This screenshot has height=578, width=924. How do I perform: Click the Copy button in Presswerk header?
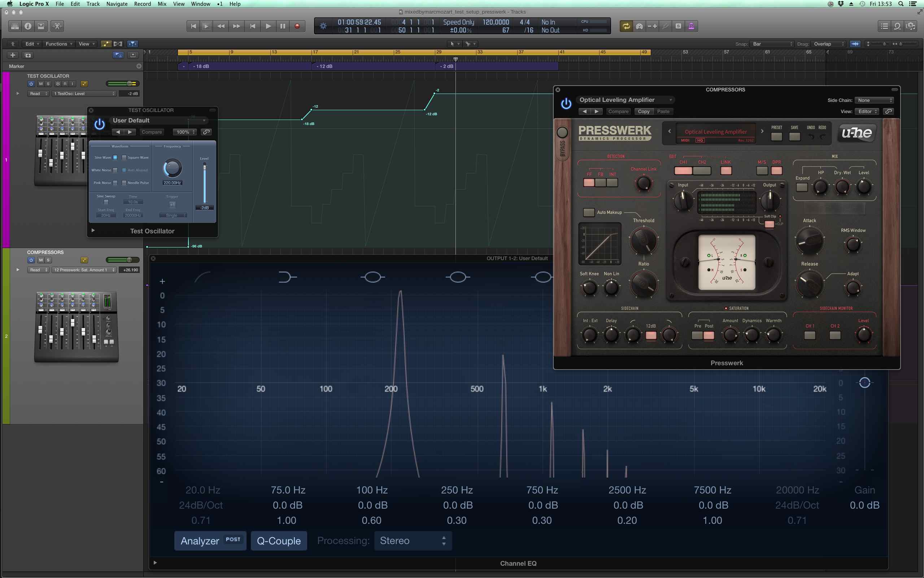click(643, 111)
